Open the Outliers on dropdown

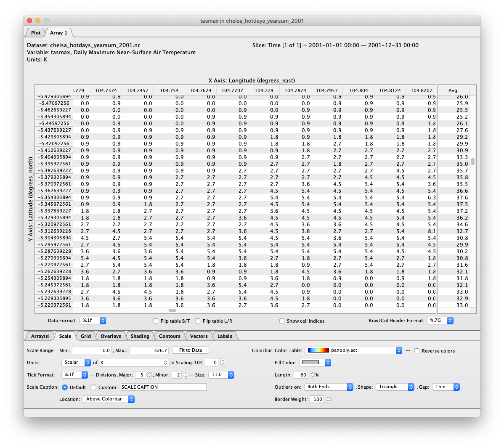[x=329, y=387]
